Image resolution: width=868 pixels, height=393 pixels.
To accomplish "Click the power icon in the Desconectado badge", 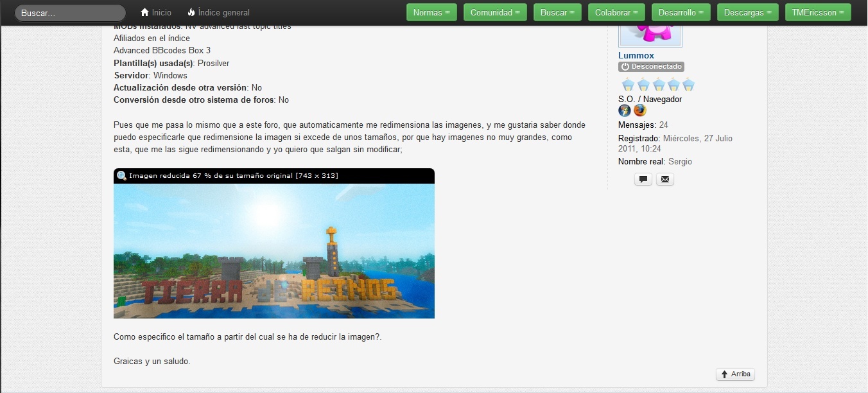I will tap(625, 67).
